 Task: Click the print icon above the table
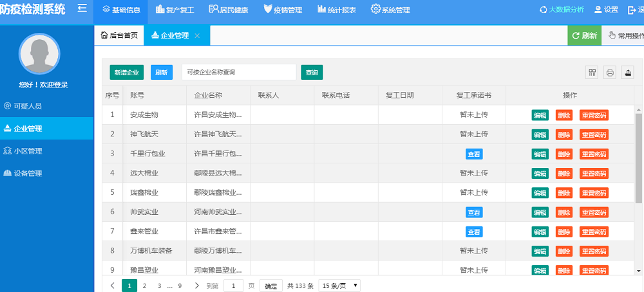[x=609, y=73]
